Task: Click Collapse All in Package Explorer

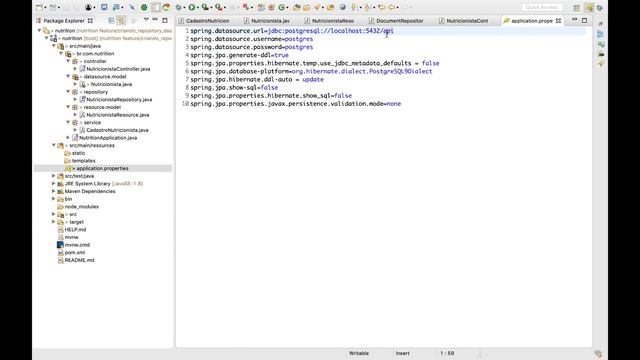Action: coord(111,20)
